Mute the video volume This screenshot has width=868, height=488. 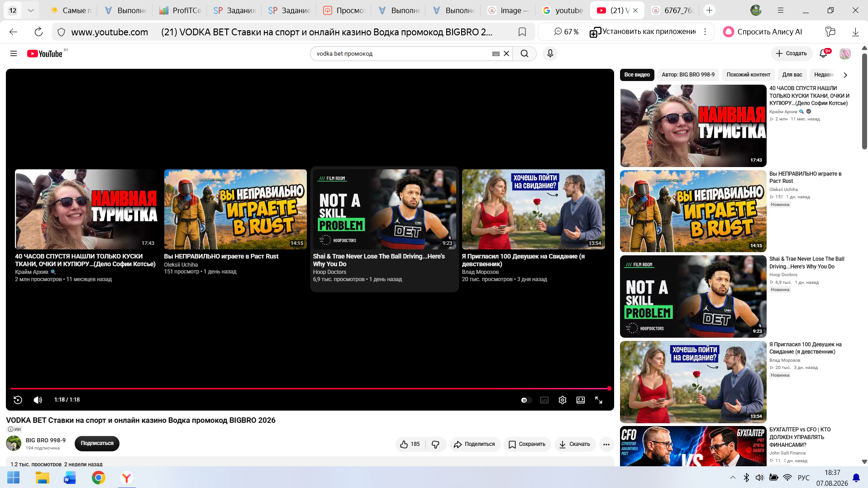[38, 400]
